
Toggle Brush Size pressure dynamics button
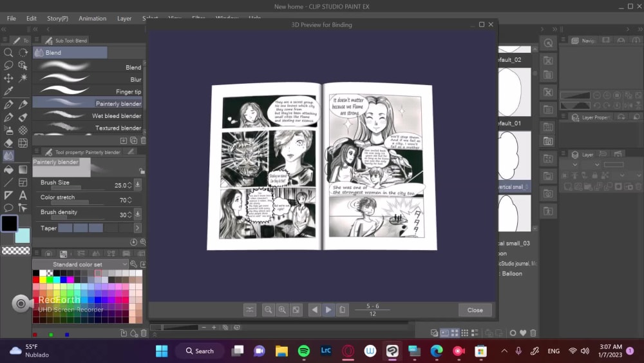(x=138, y=184)
